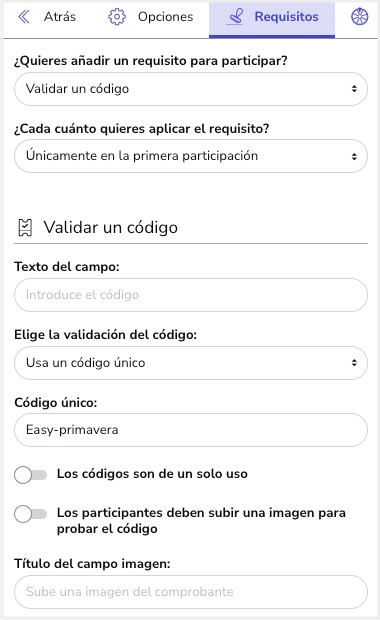The width and height of the screenshot is (380, 620).
Task: Click the wheel icon in the top bar
Action: [359, 17]
